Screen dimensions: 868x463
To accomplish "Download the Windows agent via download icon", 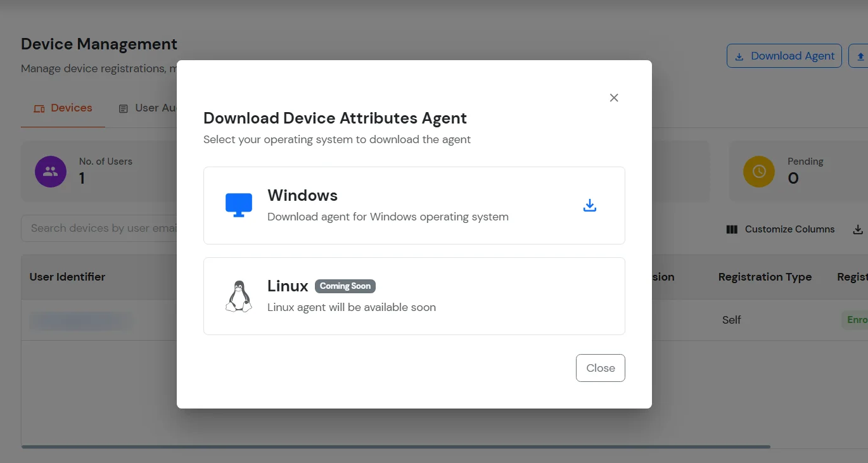I will click(x=590, y=205).
